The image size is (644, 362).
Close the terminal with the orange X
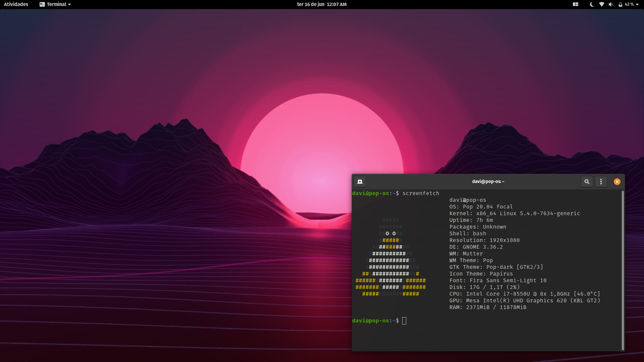(x=617, y=182)
